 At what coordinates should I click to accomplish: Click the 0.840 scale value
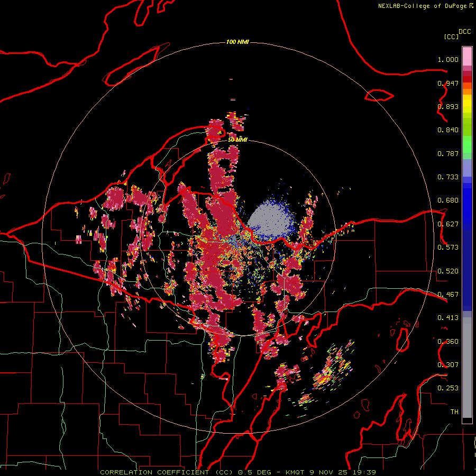448,130
